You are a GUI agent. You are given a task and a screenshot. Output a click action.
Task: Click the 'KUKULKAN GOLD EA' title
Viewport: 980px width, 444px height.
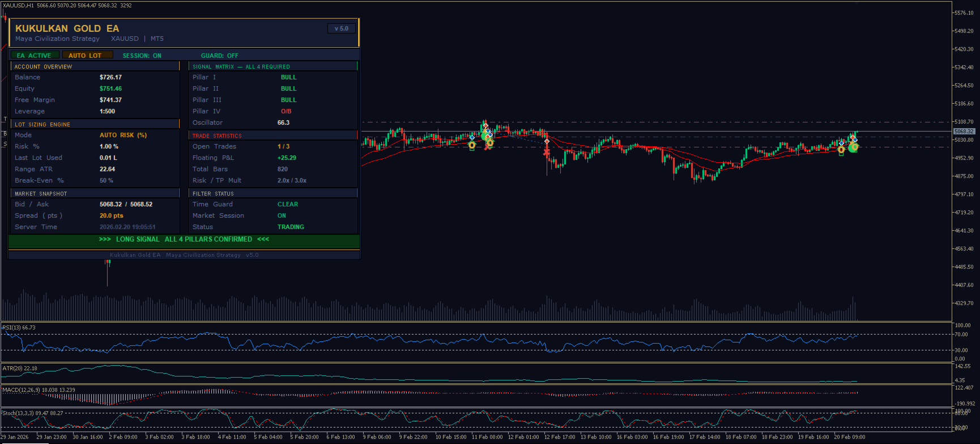pyautogui.click(x=67, y=28)
